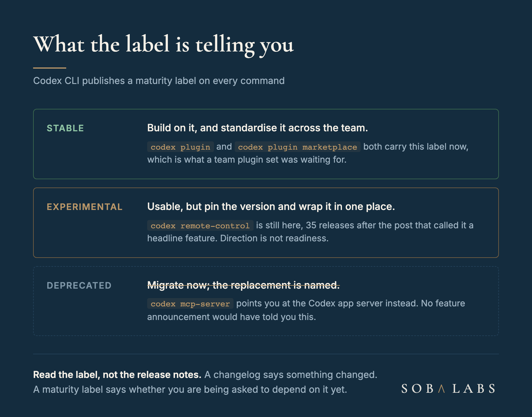Viewport: 532px width, 417px height.
Task: Click the struck-through 'Migrate now' heading
Action: point(244,285)
